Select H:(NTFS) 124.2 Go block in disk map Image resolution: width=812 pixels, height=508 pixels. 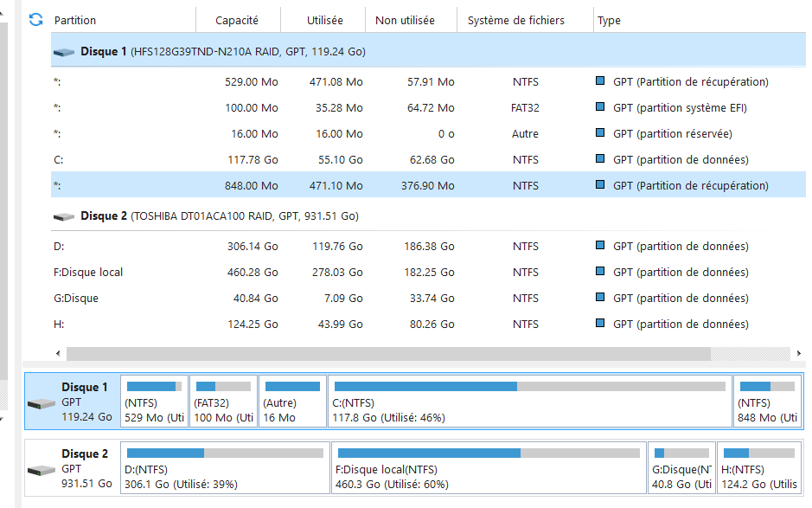coord(759,468)
